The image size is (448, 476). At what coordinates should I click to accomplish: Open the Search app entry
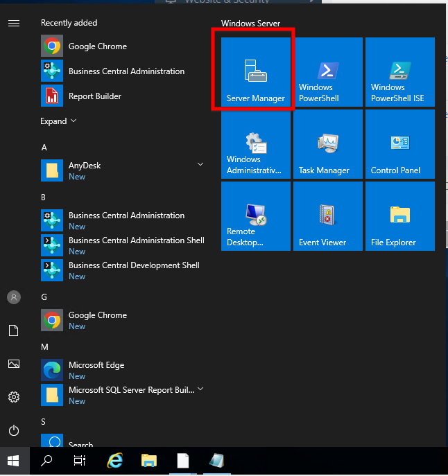coord(123,440)
